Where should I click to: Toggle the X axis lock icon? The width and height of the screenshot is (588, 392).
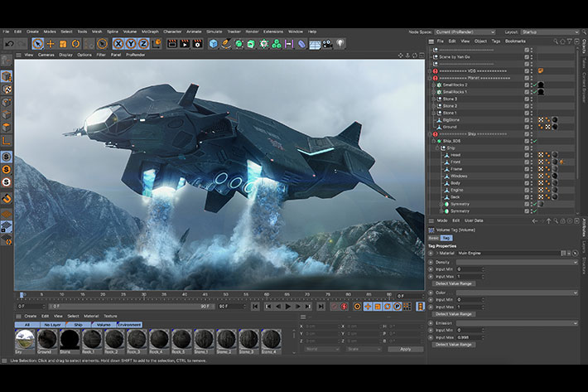(x=118, y=43)
